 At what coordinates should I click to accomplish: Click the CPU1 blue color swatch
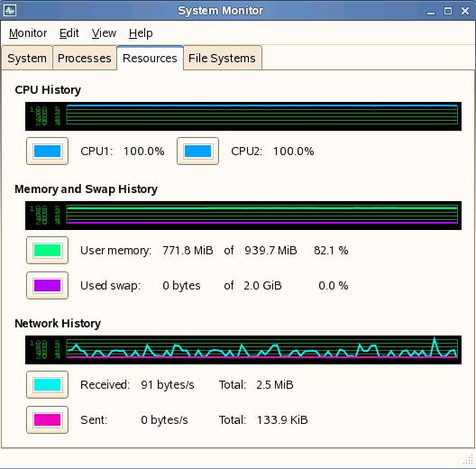tap(48, 151)
